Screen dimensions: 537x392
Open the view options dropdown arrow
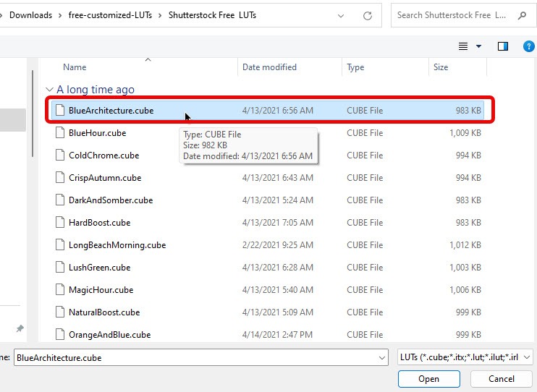(478, 46)
